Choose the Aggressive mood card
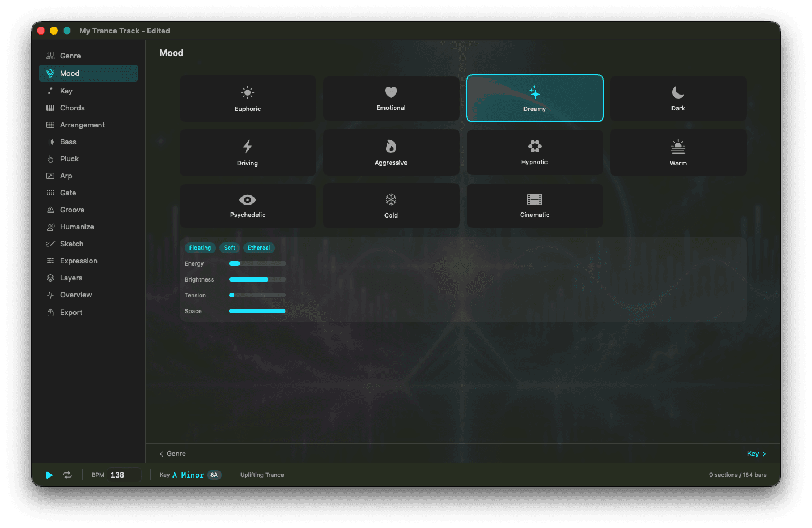812x528 pixels. tap(391, 152)
